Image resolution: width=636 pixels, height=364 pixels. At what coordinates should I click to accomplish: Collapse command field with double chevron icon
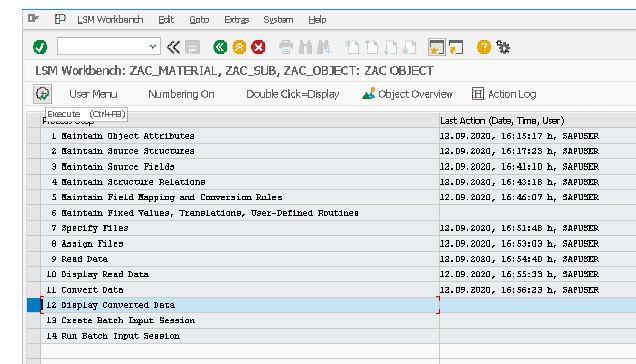(173, 47)
